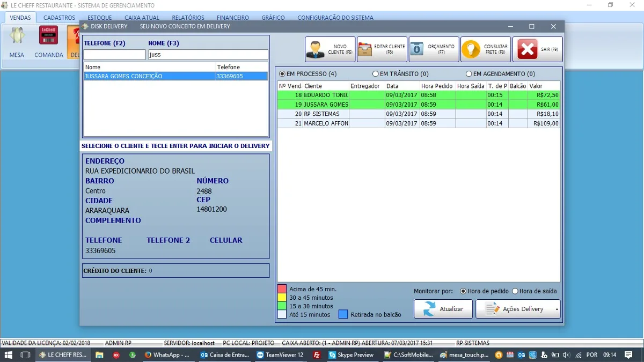Open File Explorer from taskbar
The width and height of the screenshot is (644, 362).
tap(99, 355)
